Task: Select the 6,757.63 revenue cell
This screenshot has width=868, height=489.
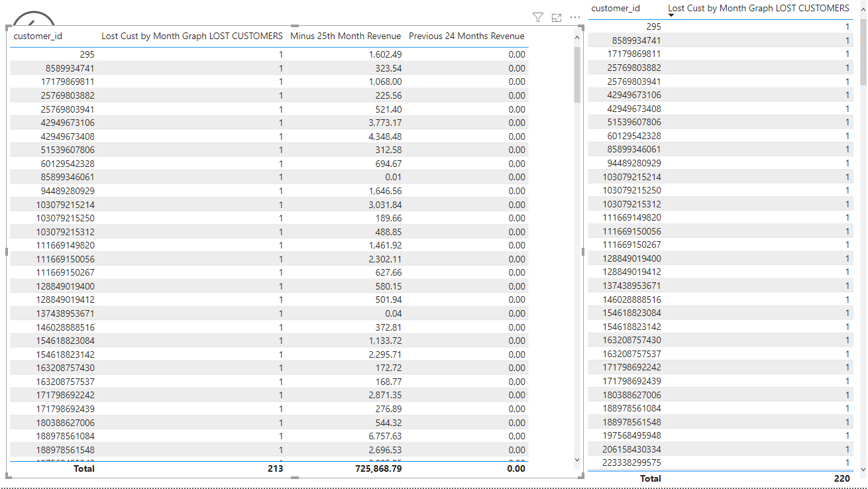Action: (385, 436)
